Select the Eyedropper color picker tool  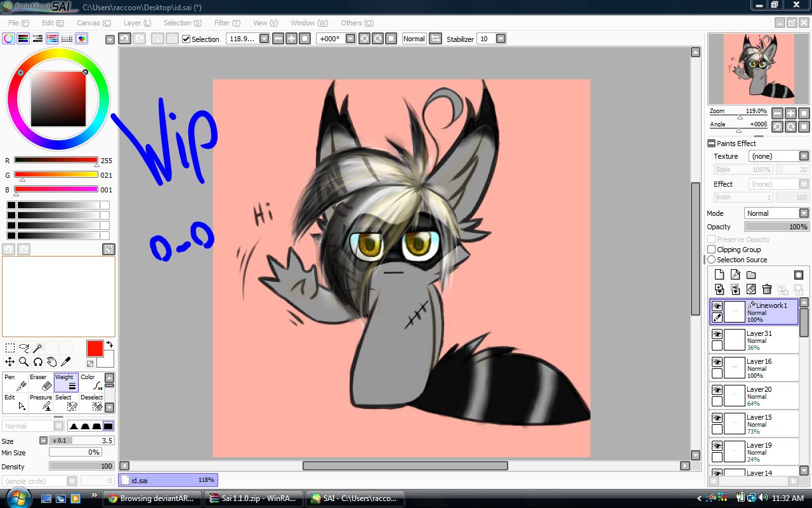66,362
